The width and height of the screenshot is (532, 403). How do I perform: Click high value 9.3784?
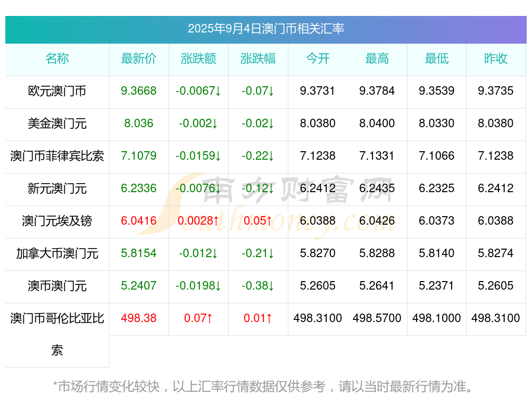377,91
